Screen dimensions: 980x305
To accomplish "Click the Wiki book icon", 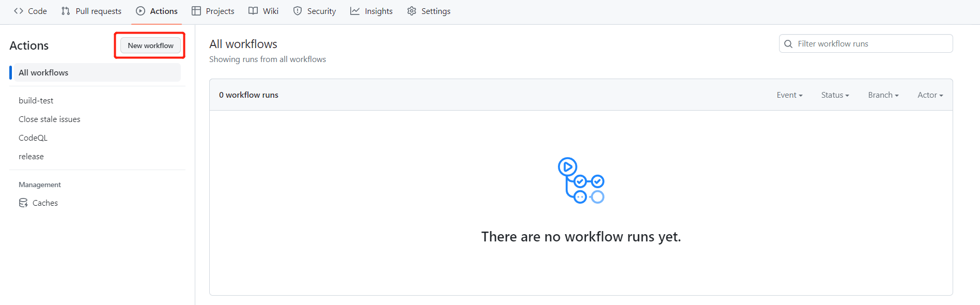I will tap(253, 11).
